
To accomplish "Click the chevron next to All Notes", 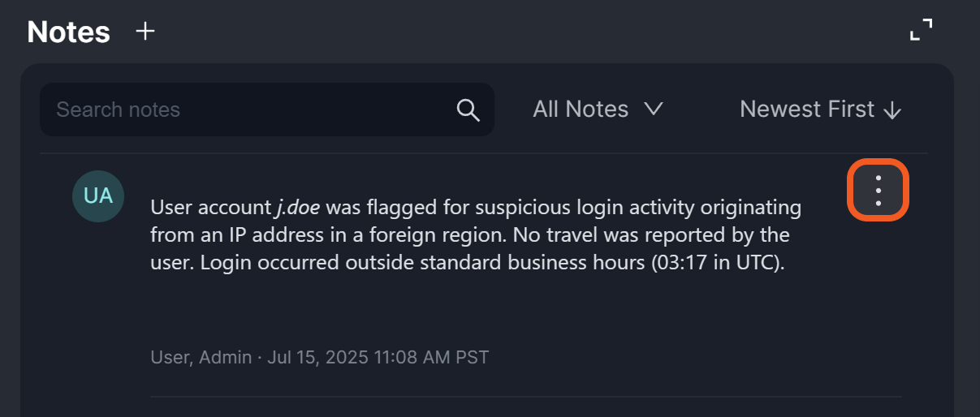I will click(x=654, y=110).
